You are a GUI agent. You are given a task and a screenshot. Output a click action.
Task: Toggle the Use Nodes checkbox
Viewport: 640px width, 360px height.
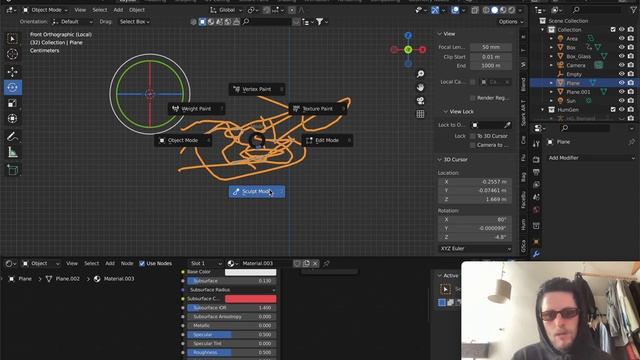click(142, 264)
